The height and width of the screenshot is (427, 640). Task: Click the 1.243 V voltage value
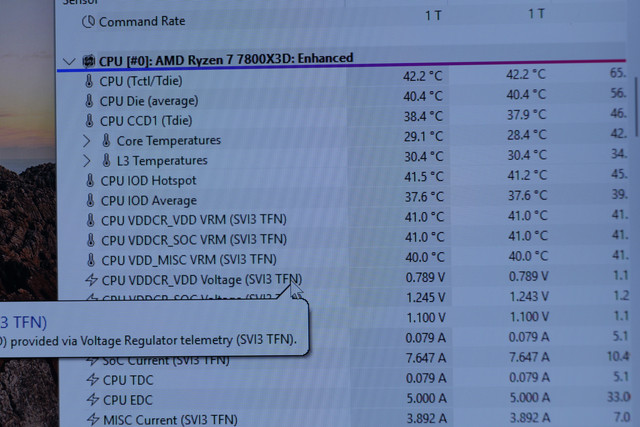[x=529, y=296]
